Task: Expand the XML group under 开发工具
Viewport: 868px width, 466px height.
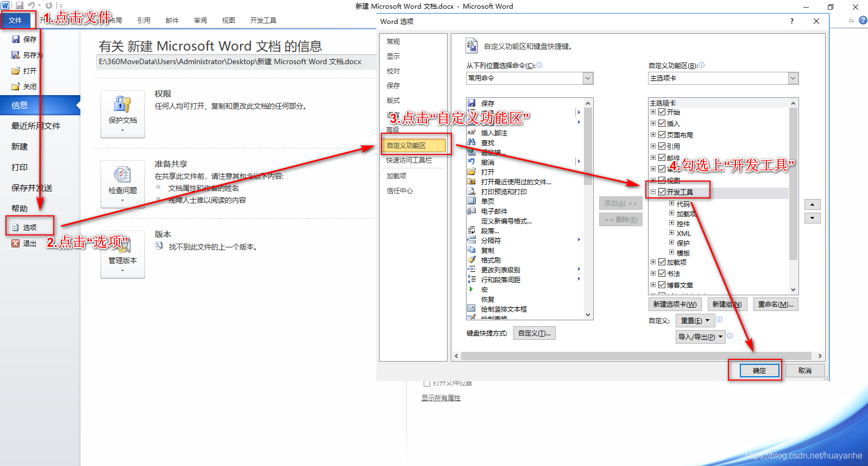Action: pos(671,233)
